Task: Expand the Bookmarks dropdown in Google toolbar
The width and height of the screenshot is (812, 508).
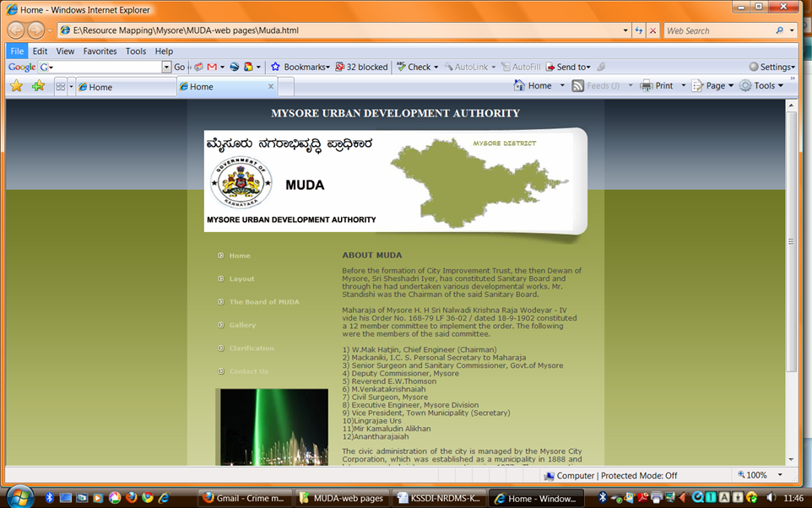Action: coord(328,68)
